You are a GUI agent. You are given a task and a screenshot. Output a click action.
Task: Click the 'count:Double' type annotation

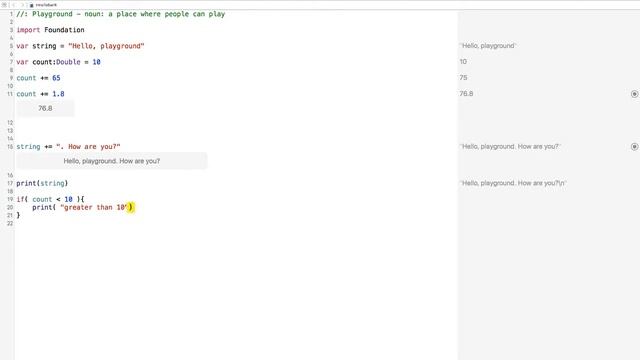click(56, 62)
